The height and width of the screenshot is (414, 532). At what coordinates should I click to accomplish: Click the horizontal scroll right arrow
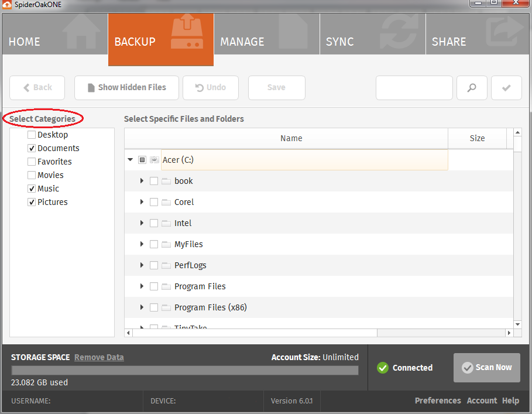tap(509, 333)
